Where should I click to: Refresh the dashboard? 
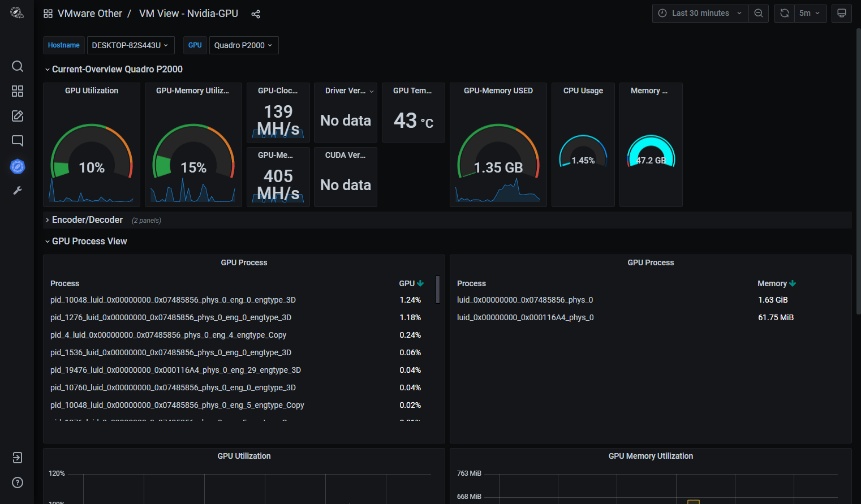[785, 14]
